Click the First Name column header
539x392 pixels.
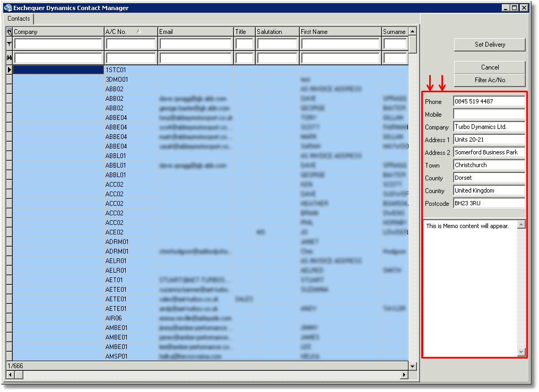[x=340, y=32]
